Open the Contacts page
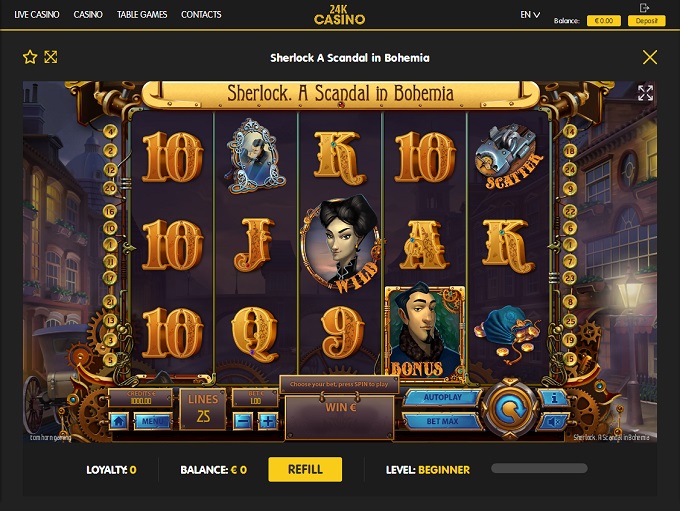This screenshot has width=680, height=511. (201, 14)
